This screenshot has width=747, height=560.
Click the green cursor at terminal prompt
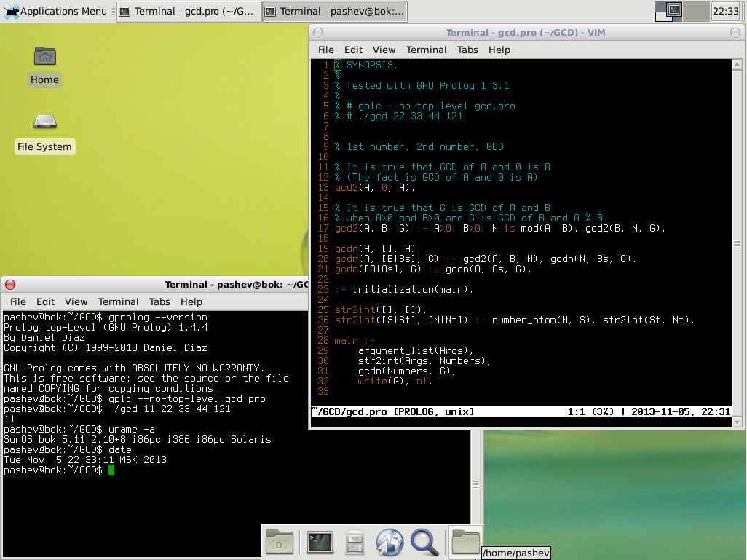[x=111, y=470]
